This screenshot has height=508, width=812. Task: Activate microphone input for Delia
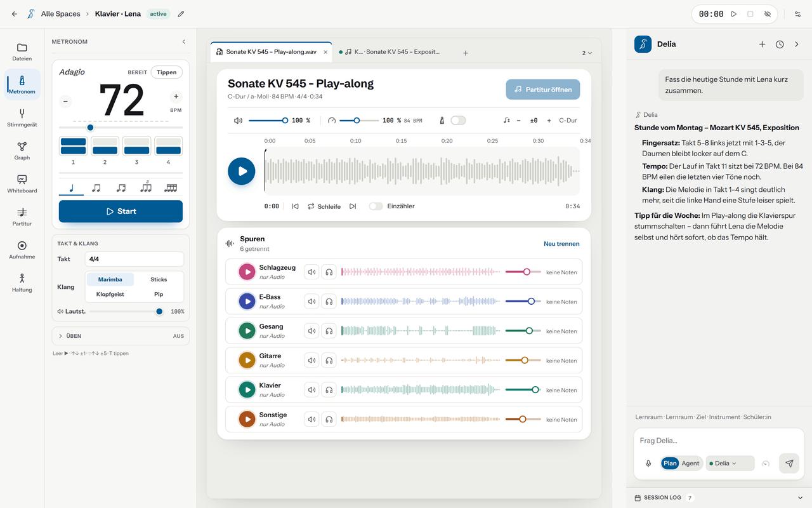click(648, 464)
